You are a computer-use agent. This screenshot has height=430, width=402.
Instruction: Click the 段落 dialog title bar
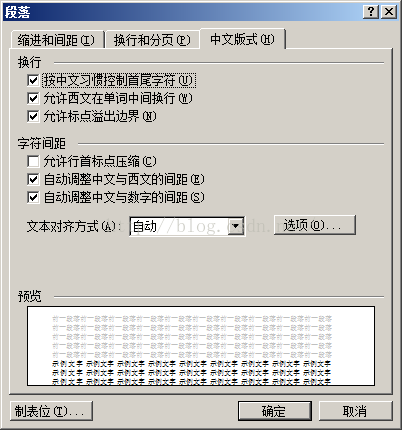[180, 12]
